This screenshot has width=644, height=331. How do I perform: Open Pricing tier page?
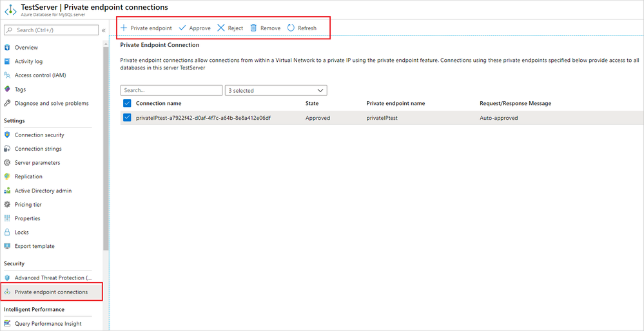point(28,205)
